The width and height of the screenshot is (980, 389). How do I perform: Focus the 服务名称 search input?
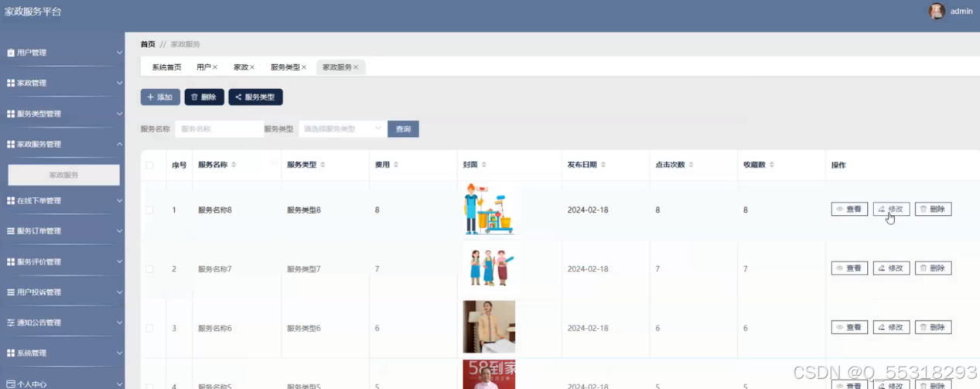coord(220,129)
